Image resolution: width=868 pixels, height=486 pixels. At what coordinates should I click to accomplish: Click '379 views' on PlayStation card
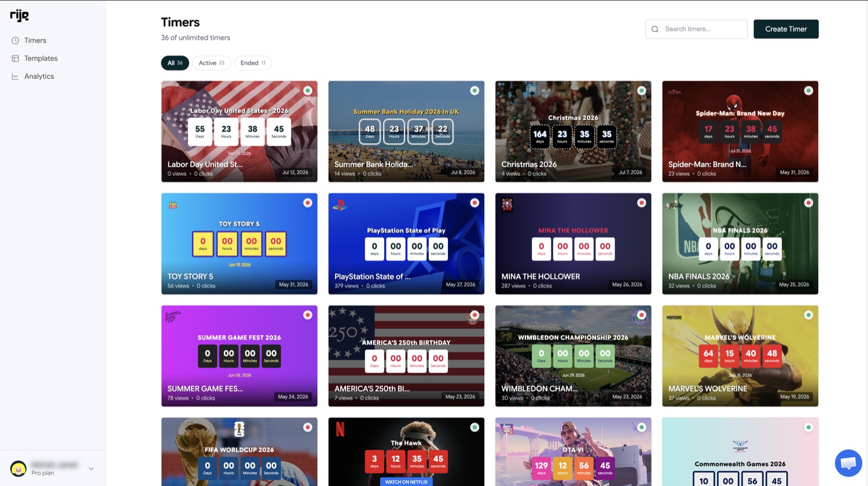(x=347, y=286)
